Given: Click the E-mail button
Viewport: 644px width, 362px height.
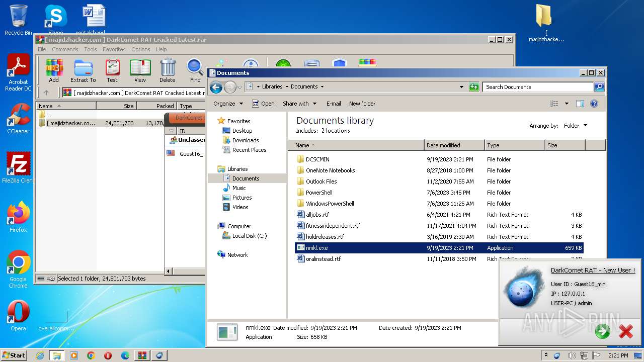Looking at the screenshot, I should pos(334,104).
